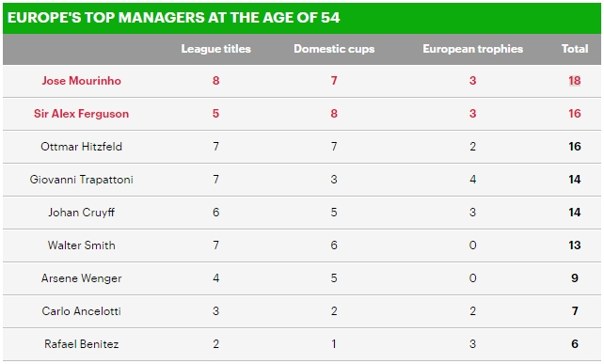This screenshot has width=604, height=364.
Task: Select the Jose Mourinho name
Action: (x=81, y=81)
